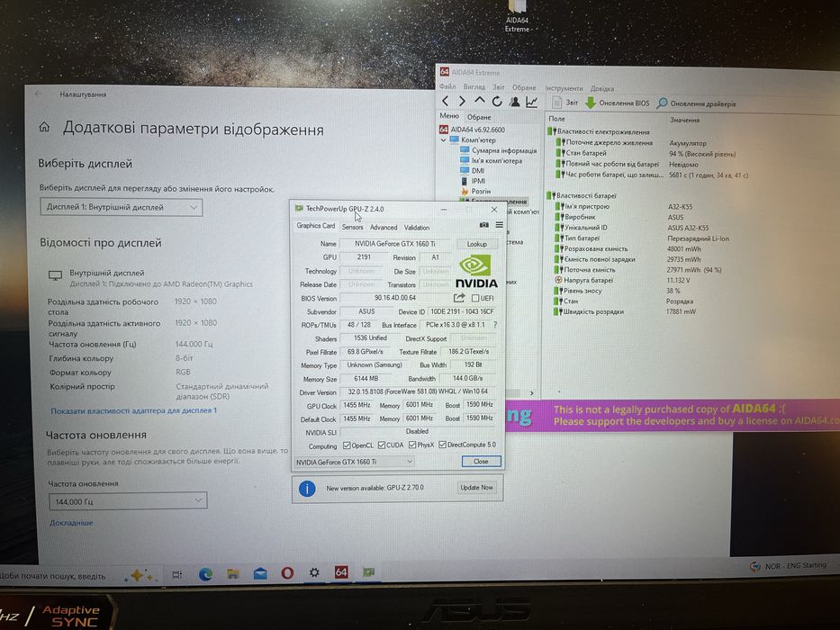
Task: Click BIOS Version share export icon
Action: [459, 298]
